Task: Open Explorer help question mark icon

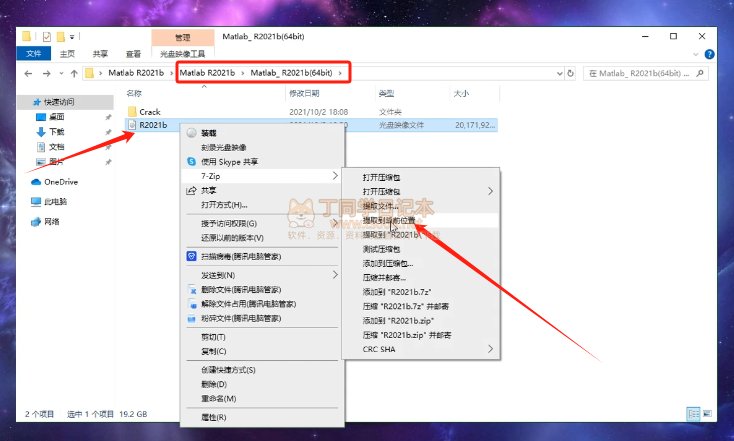Action: pyautogui.click(x=709, y=54)
